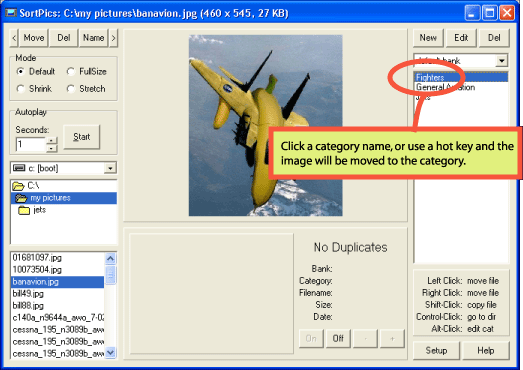Select file bill88.jpg
Viewport: 523px width, 370px height.
tap(57, 306)
